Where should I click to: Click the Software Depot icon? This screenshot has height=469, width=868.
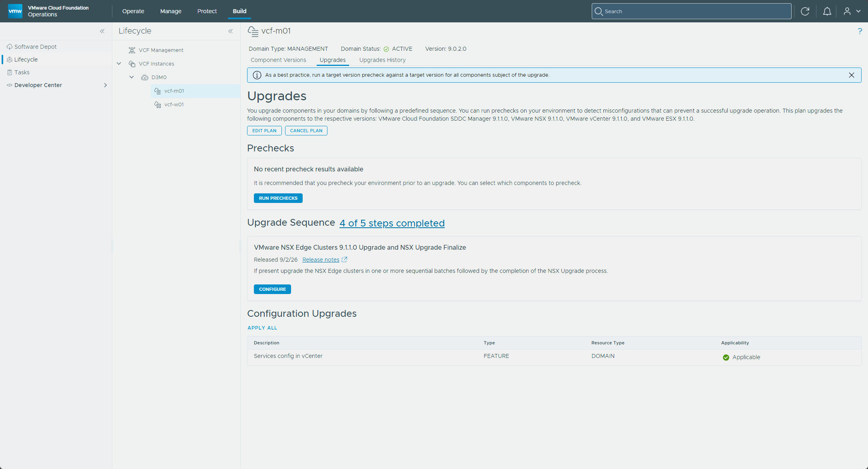(10, 47)
